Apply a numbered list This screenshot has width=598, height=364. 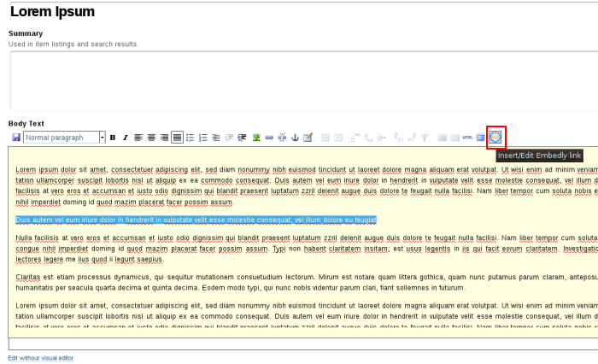pyautogui.click(x=203, y=138)
